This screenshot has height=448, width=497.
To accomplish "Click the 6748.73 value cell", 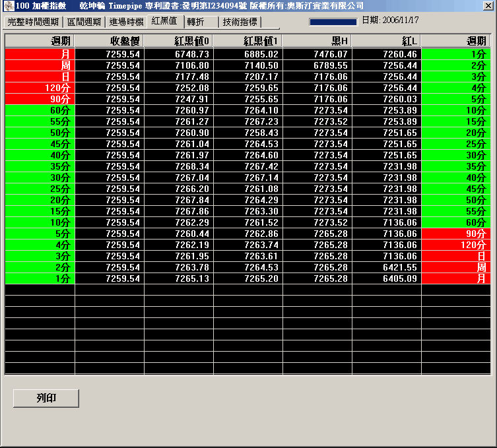I will tap(178, 54).
